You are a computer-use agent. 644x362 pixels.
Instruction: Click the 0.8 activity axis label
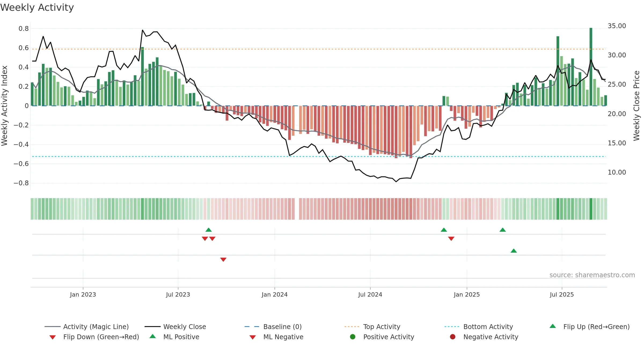coord(24,29)
